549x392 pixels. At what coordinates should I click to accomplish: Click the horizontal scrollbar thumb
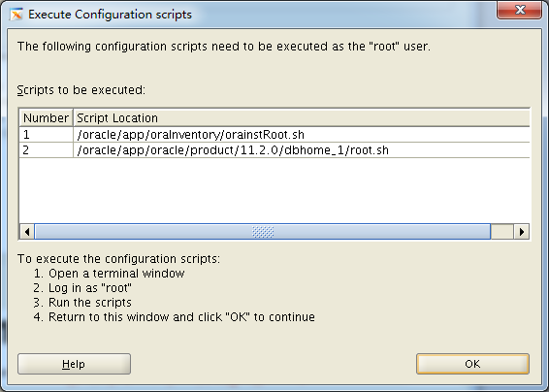click(263, 232)
